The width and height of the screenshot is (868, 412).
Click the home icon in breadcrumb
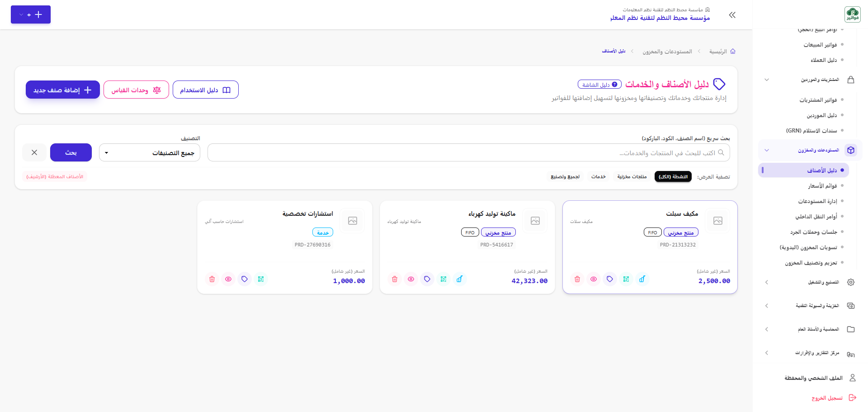pos(733,52)
